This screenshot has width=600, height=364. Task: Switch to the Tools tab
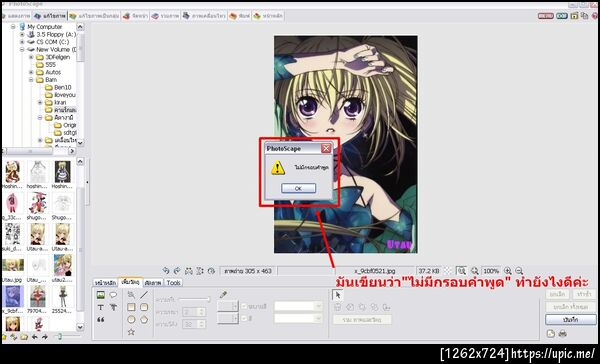(173, 282)
